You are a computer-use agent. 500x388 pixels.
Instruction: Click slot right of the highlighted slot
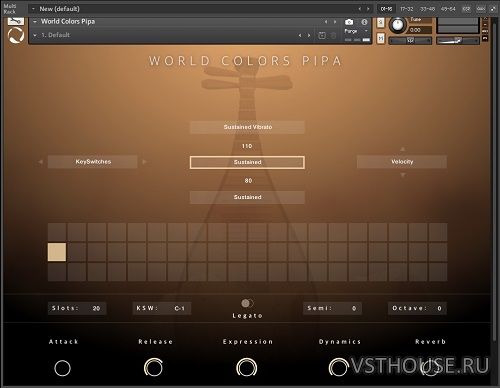coord(77,252)
